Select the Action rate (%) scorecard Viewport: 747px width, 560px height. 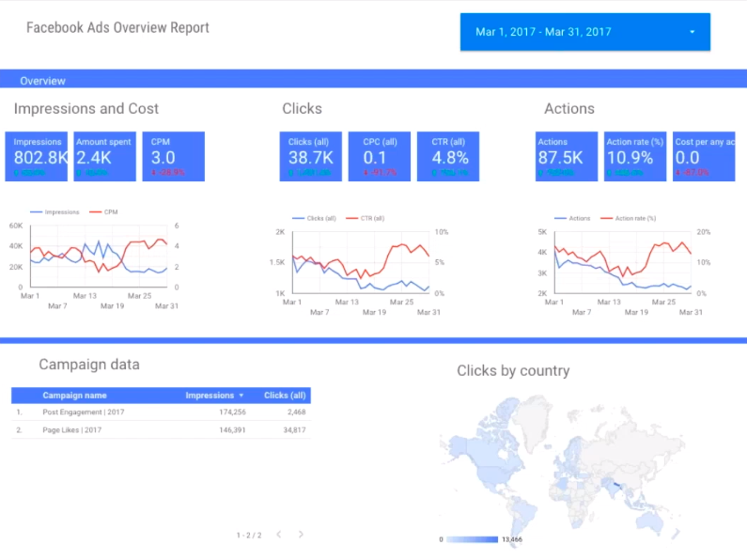point(635,157)
